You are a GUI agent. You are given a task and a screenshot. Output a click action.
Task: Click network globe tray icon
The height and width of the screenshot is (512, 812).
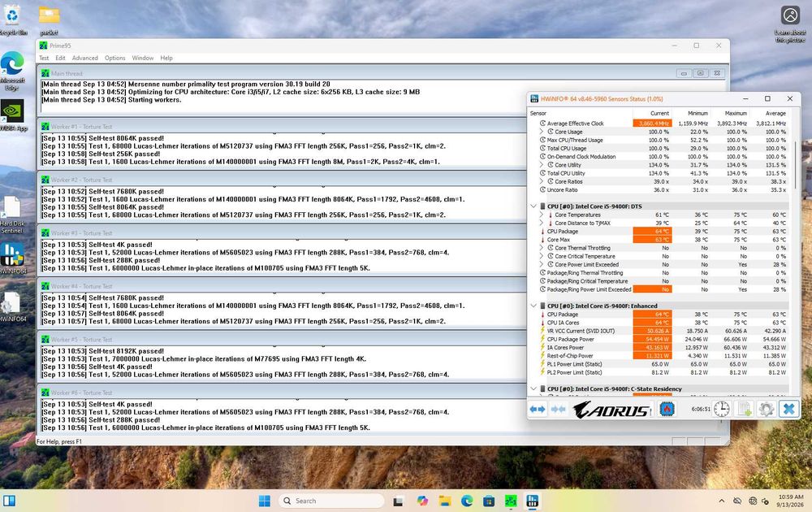[x=753, y=501]
